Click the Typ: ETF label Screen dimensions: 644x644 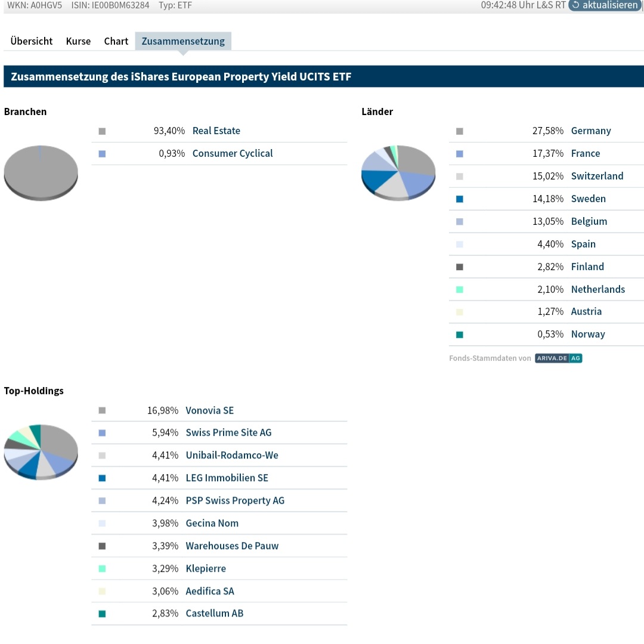tap(175, 5)
